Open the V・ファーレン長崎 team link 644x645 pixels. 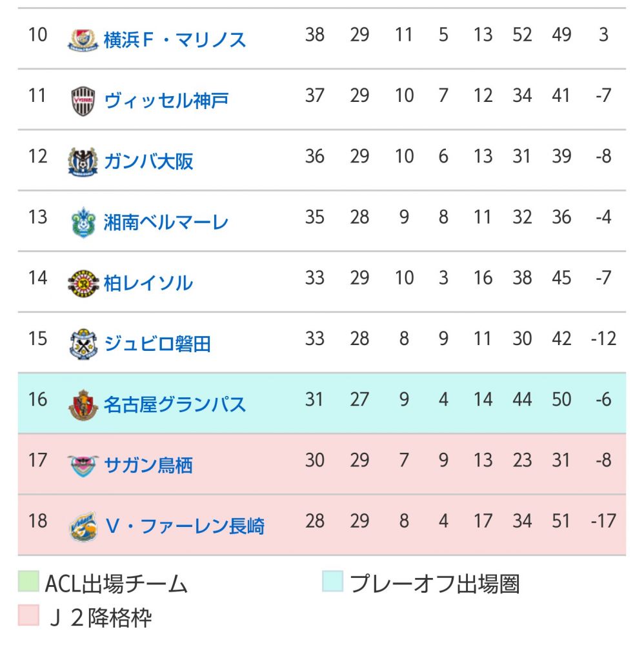(185, 526)
